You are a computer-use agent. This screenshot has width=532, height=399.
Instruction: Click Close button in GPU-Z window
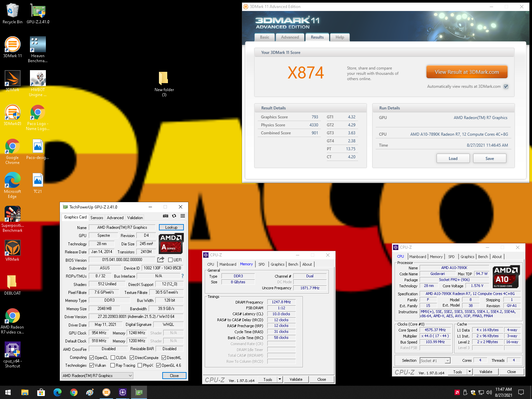174,376
